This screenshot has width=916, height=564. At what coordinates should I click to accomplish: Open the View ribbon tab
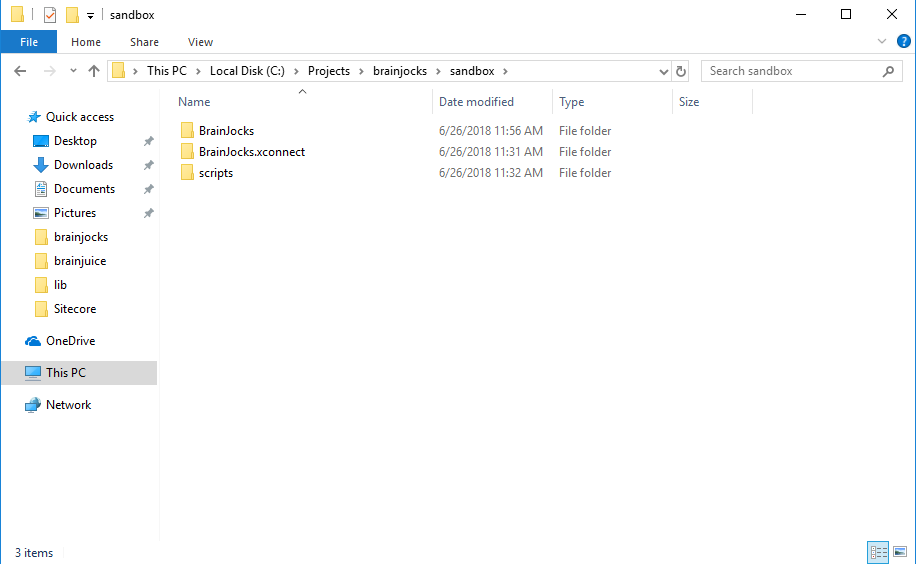(x=200, y=42)
